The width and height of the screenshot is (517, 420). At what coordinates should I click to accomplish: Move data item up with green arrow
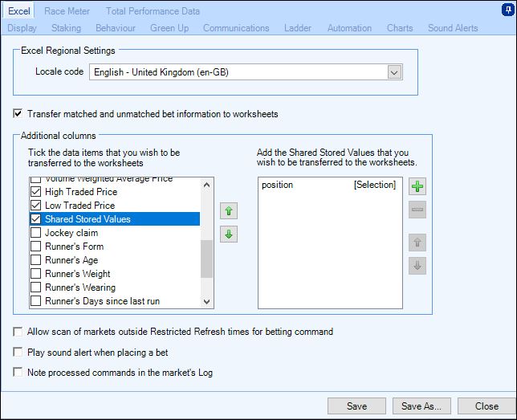tap(229, 211)
